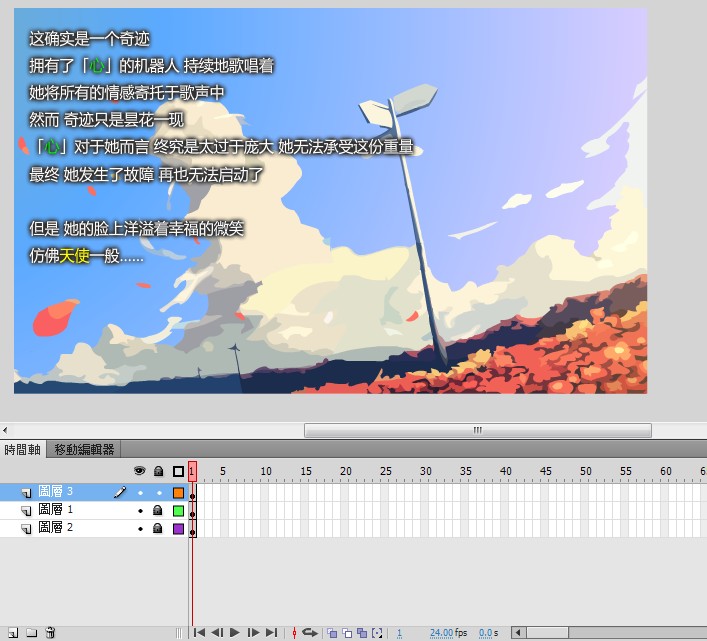Go to last frame
The width and height of the screenshot is (707, 641).
(x=271, y=633)
